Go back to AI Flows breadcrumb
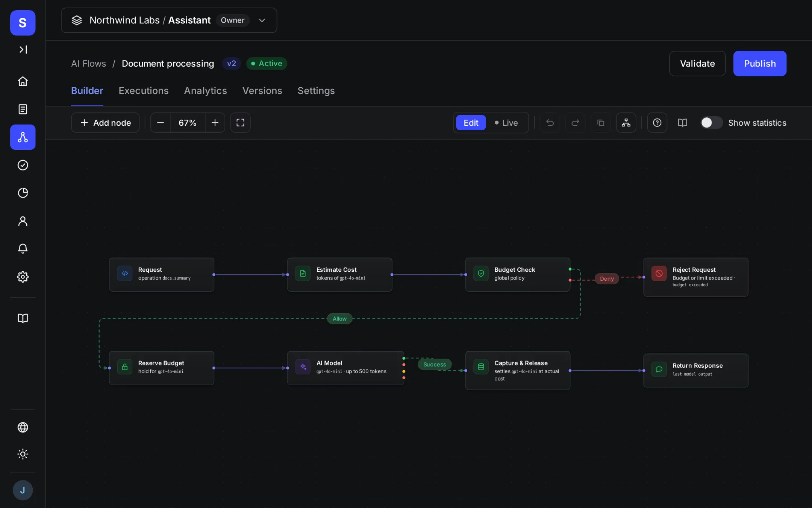The height and width of the screenshot is (508, 812). tap(89, 64)
